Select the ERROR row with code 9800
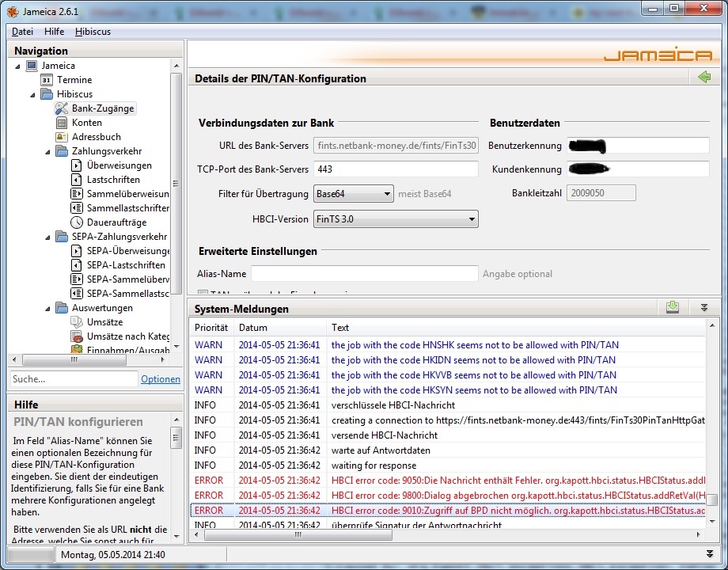The height and width of the screenshot is (570, 728). (x=448, y=496)
